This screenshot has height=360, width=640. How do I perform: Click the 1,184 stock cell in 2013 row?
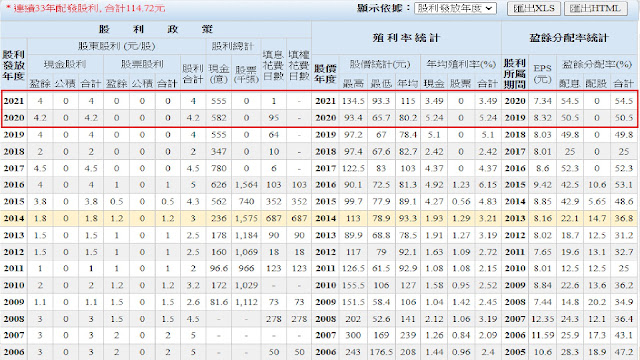tap(246, 235)
